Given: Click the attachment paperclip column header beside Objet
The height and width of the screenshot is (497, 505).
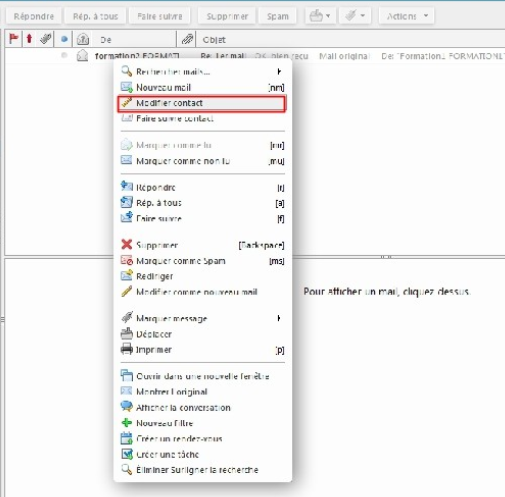Looking at the screenshot, I should click(x=187, y=39).
